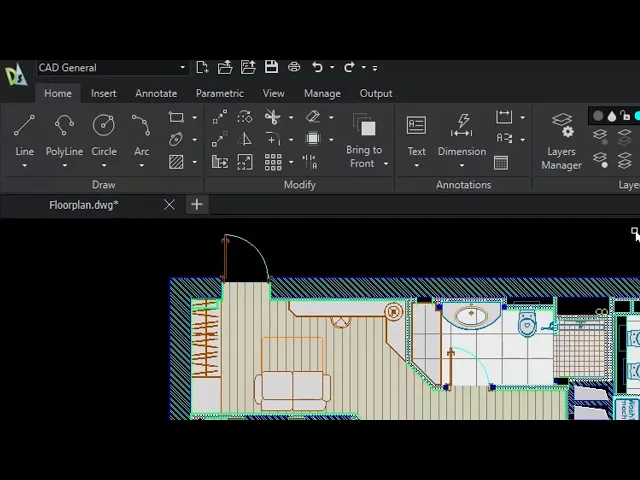Click the Move tool in Modify panel

click(x=220, y=117)
